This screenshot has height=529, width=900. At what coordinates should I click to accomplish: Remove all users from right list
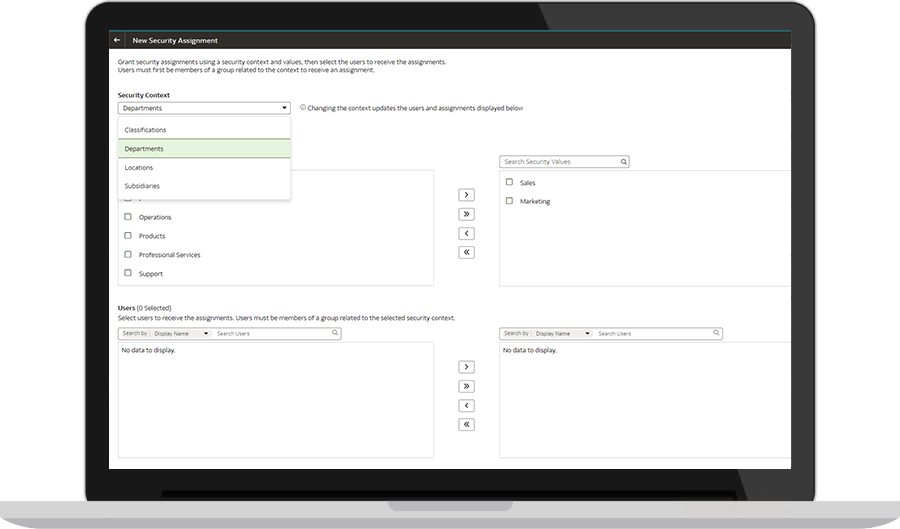466,425
